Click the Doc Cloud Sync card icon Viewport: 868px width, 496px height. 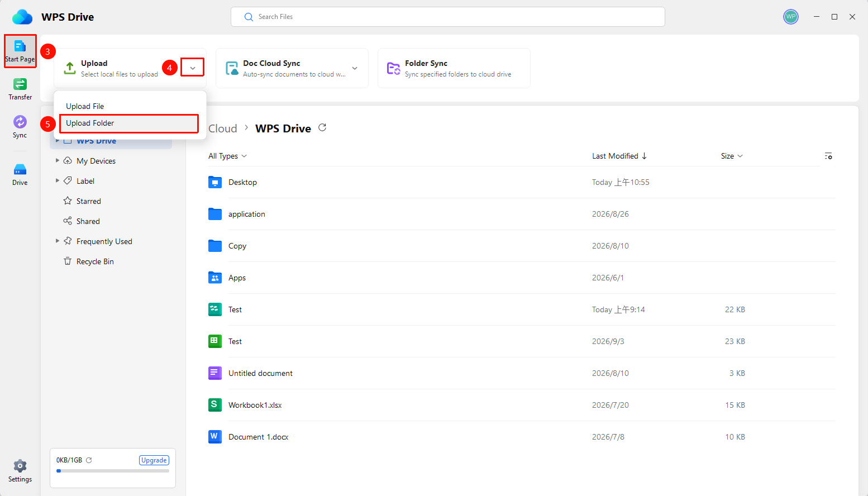pyautogui.click(x=232, y=68)
